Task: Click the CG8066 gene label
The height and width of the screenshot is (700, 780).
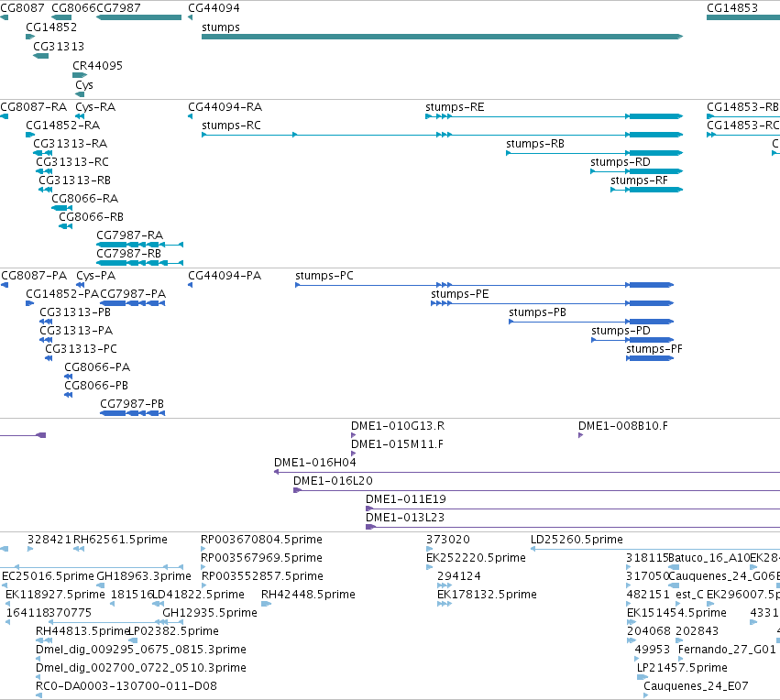Action: [73, 8]
